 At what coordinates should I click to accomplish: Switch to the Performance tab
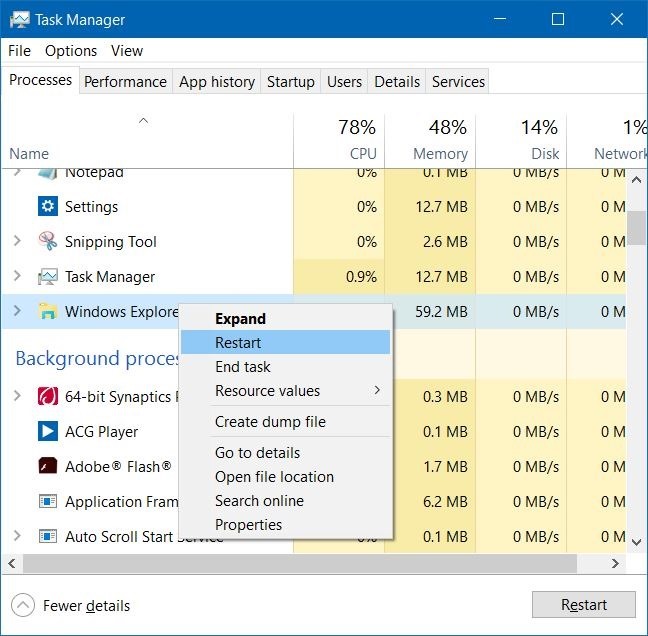coord(125,81)
